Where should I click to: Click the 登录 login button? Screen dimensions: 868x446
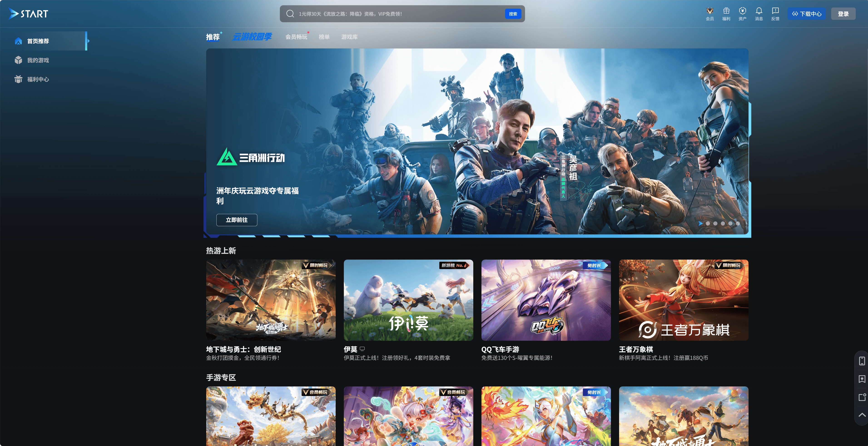tap(843, 14)
